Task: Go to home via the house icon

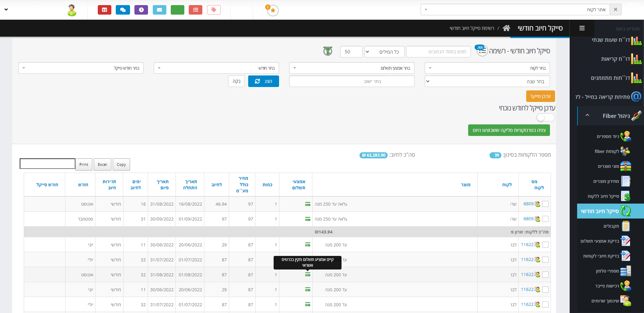Action: coord(506,28)
